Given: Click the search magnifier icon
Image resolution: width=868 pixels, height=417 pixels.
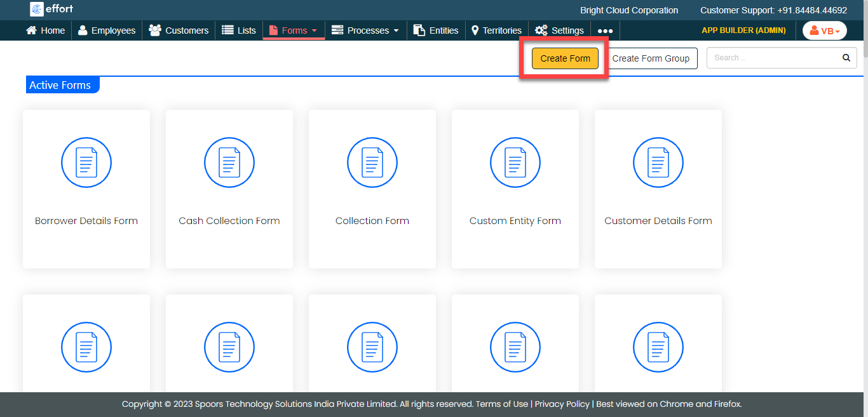Looking at the screenshot, I should point(846,58).
